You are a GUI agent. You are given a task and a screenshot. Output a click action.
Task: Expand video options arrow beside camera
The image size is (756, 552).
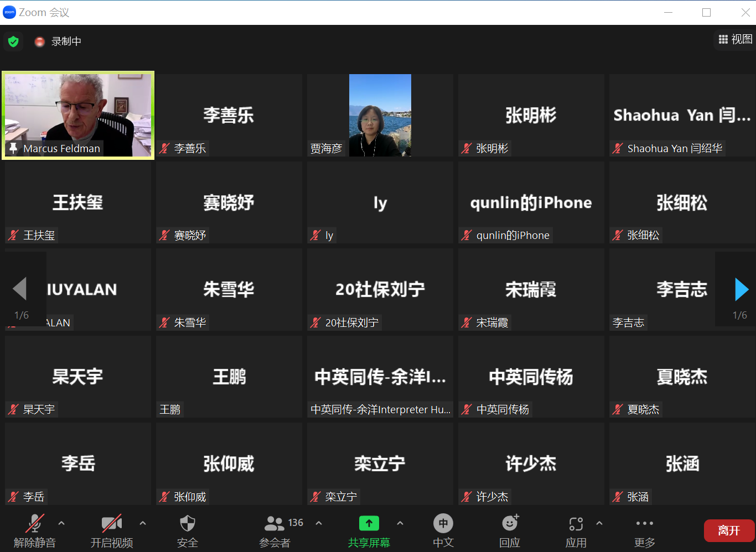pyautogui.click(x=143, y=523)
